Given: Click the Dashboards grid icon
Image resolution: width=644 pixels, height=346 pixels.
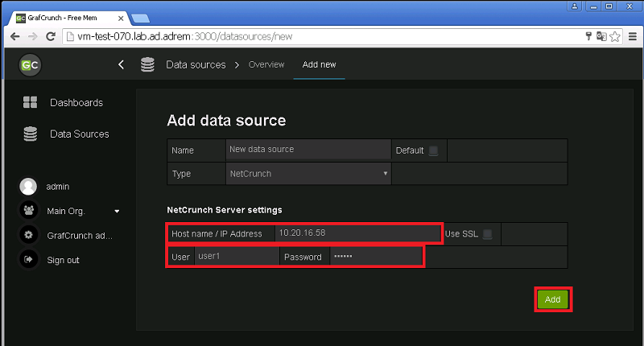Looking at the screenshot, I should point(30,102).
